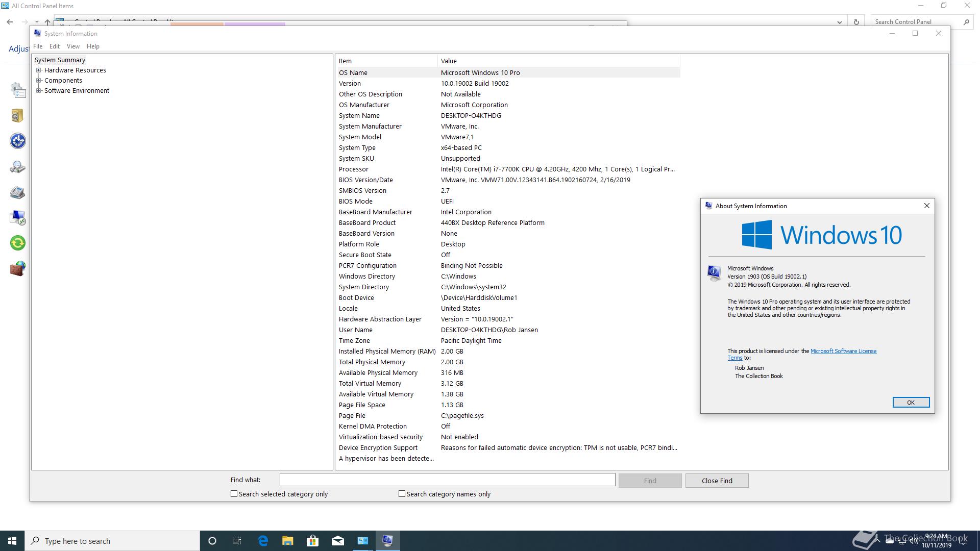
Task: Switch to Control Panel taskbar button
Action: coord(363,541)
